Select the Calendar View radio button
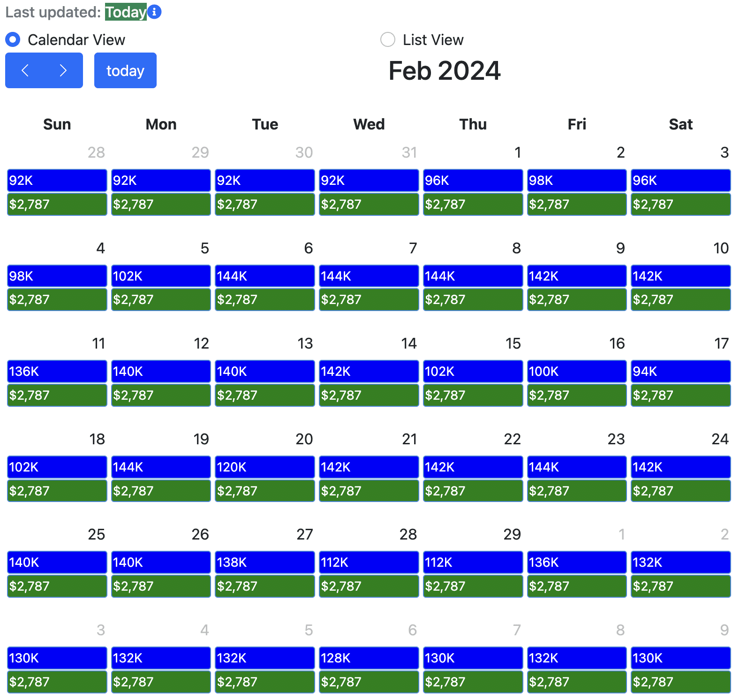Screen dimensions: 740x700 [x=13, y=40]
